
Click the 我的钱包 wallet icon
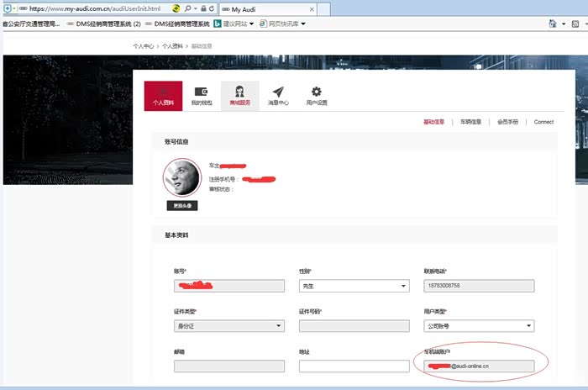(202, 96)
